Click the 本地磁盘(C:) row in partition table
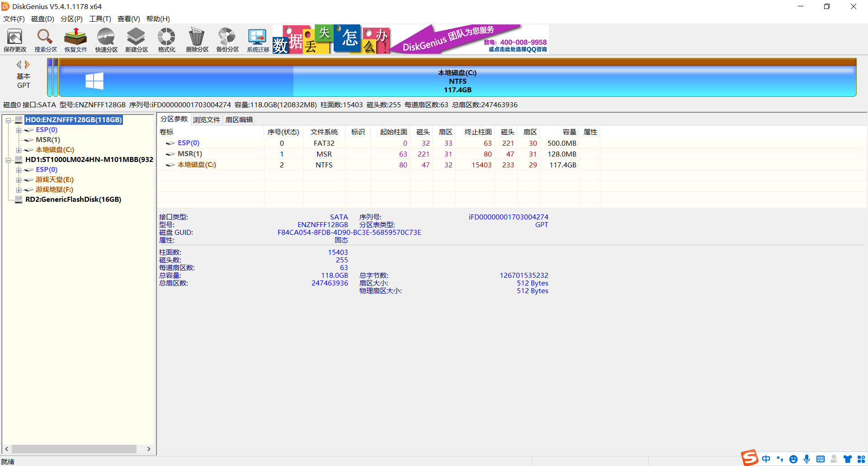Viewport: 868px width, 466px height. tap(378, 165)
